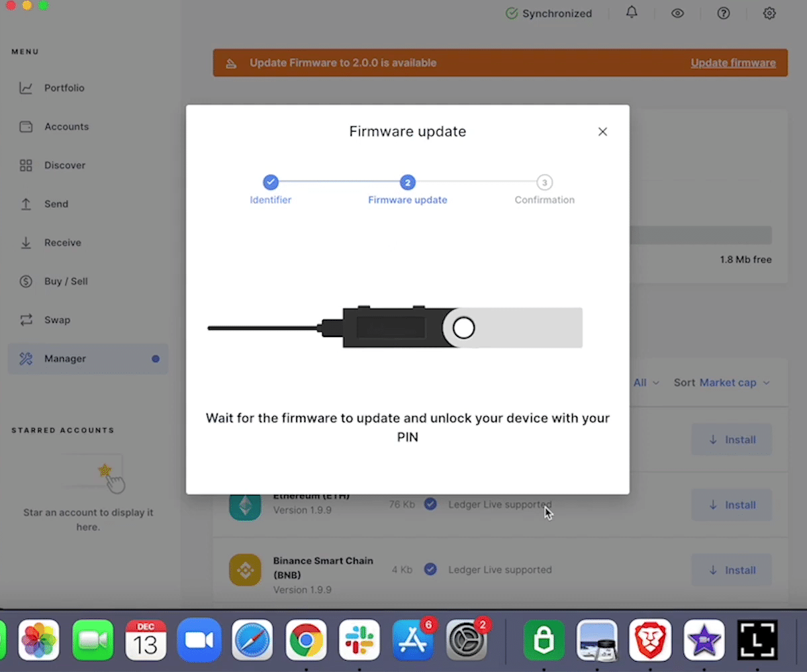Click the Ledger Nano device illustration

point(395,328)
